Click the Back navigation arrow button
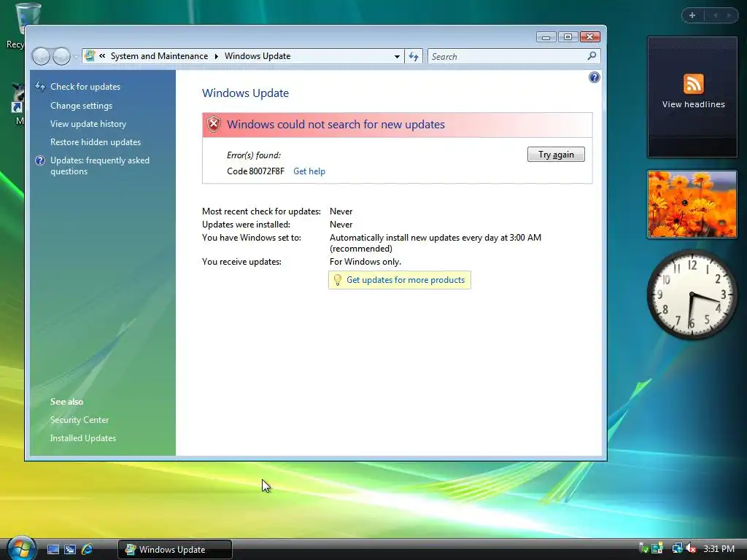The height and width of the screenshot is (560, 747). pyautogui.click(x=41, y=57)
